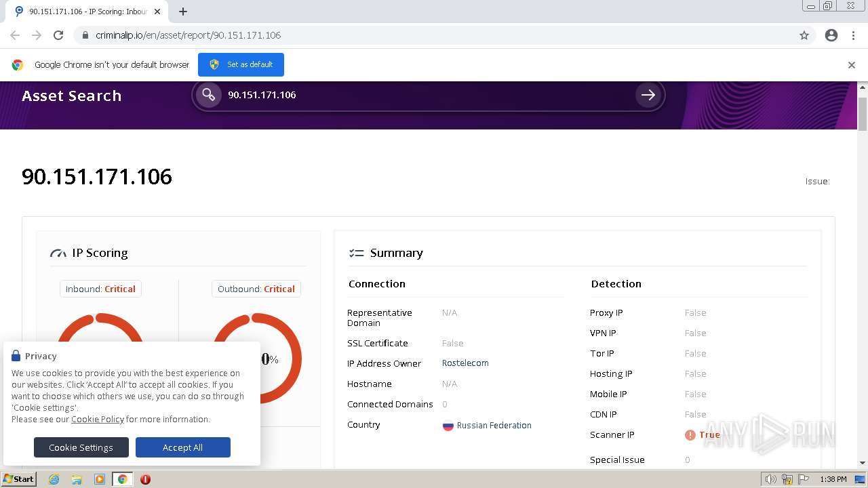
Task: Click the Cookie Settings button
Action: (81, 447)
